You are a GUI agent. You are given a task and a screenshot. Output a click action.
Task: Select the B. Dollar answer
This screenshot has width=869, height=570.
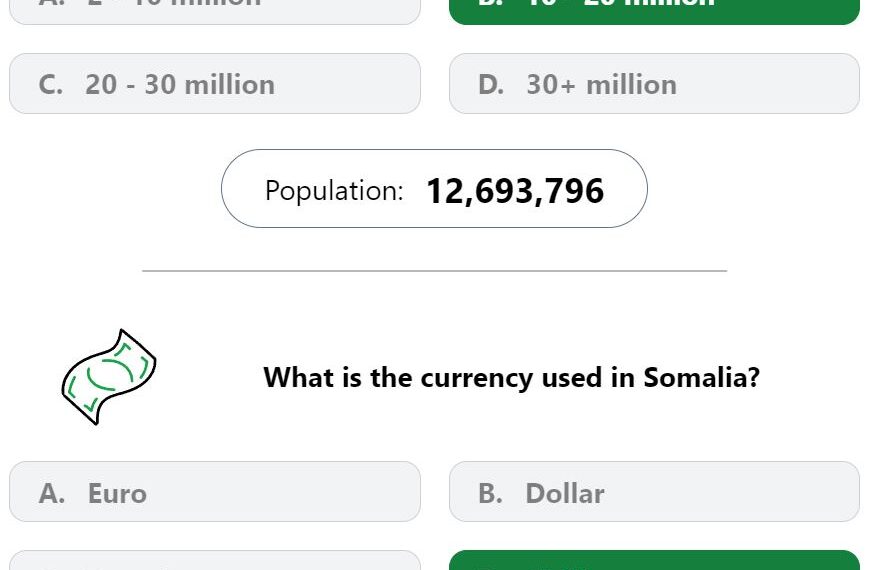[x=655, y=492]
